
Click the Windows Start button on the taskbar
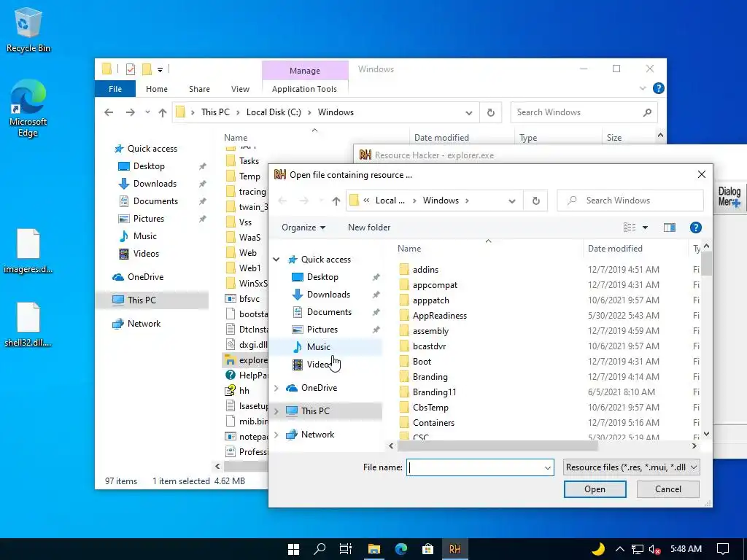pyautogui.click(x=293, y=549)
